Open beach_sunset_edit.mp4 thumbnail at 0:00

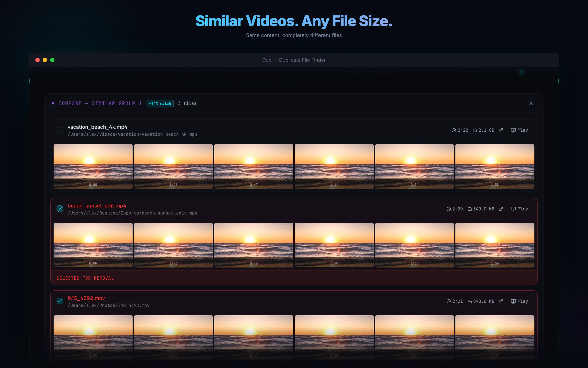click(93, 245)
